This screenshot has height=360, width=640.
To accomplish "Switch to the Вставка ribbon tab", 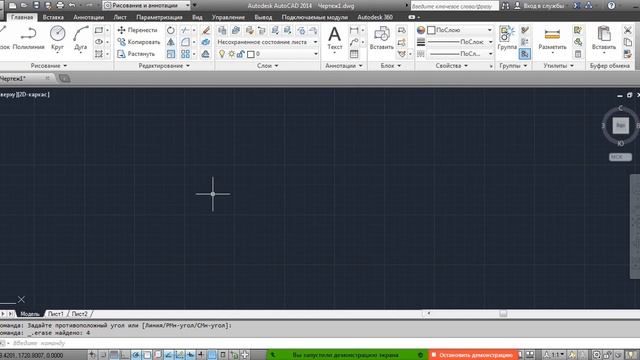I will 53,17.
